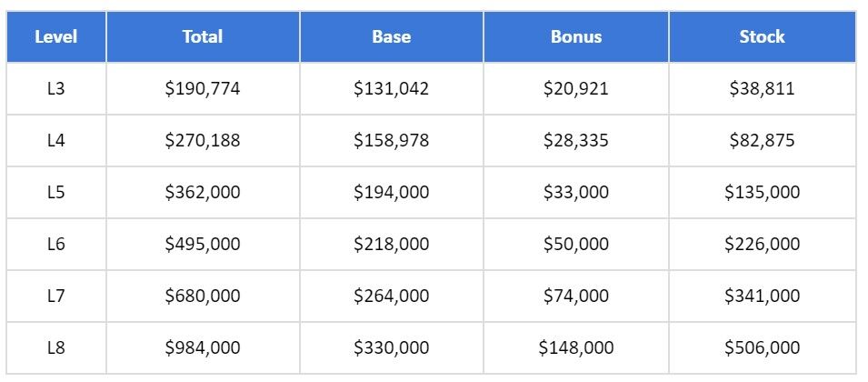Click the Level column header

(56, 37)
